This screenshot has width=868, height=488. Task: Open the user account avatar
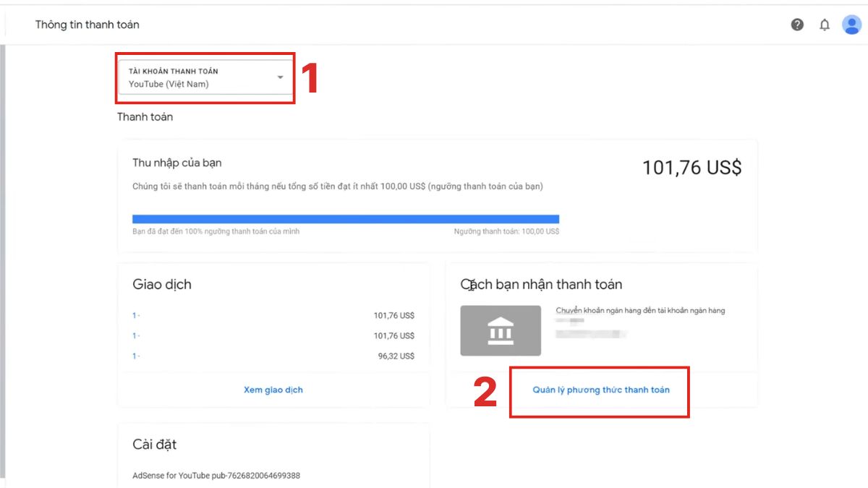851,25
